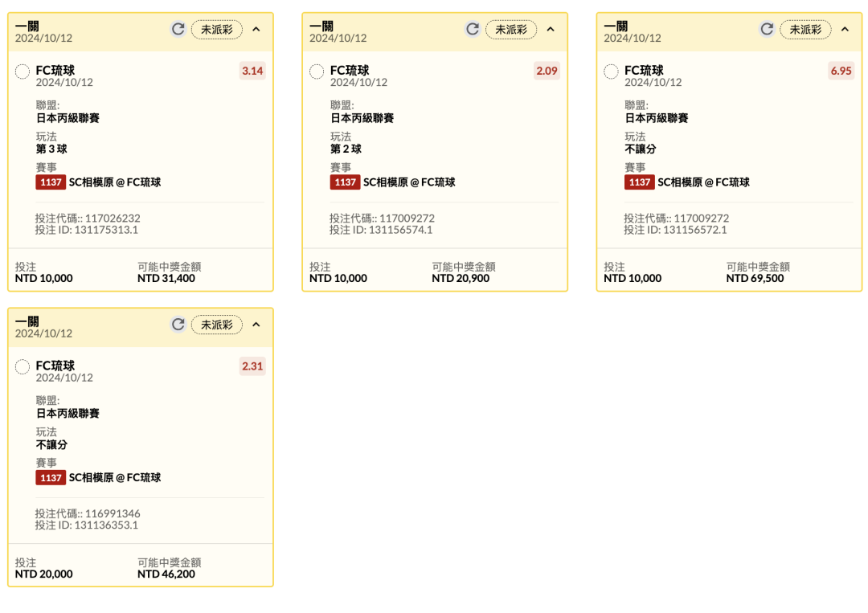Click the 1137 match badge on the 第 3 球 card

(x=51, y=182)
